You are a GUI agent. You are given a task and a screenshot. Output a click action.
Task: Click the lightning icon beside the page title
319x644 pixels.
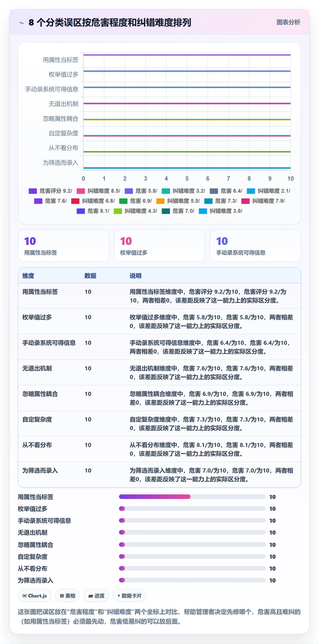pyautogui.click(x=22, y=23)
